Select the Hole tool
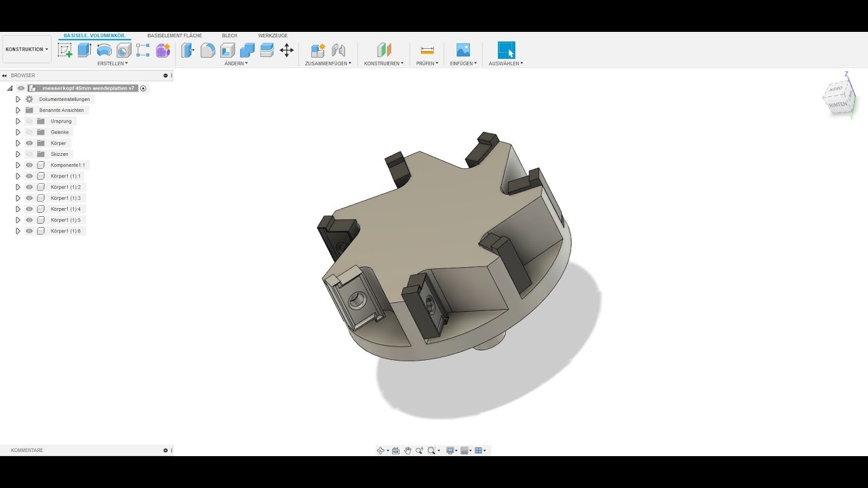Screen dimensions: 868x488 [x=123, y=50]
